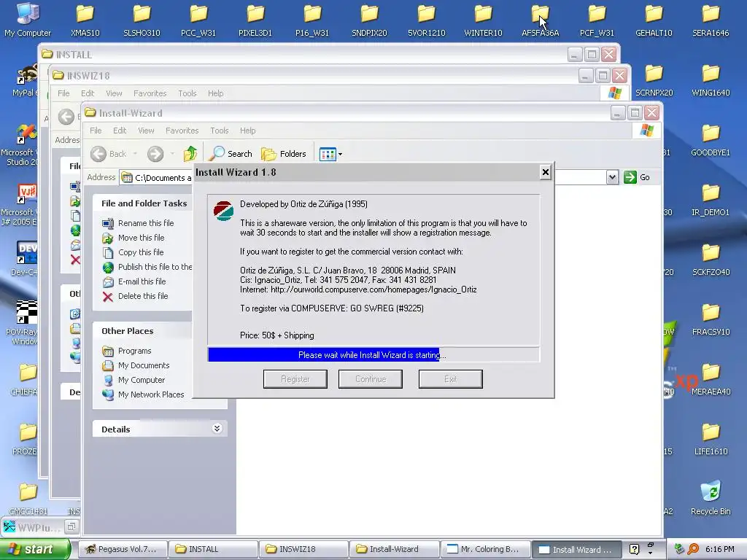Open Programs under Other Places
Screen dimensions: 747x560
click(134, 351)
